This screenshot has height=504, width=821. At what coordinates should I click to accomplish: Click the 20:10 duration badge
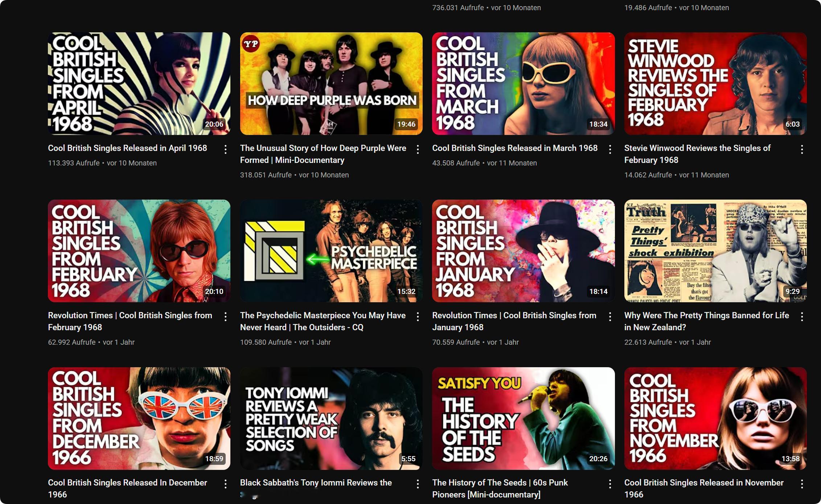point(214,291)
